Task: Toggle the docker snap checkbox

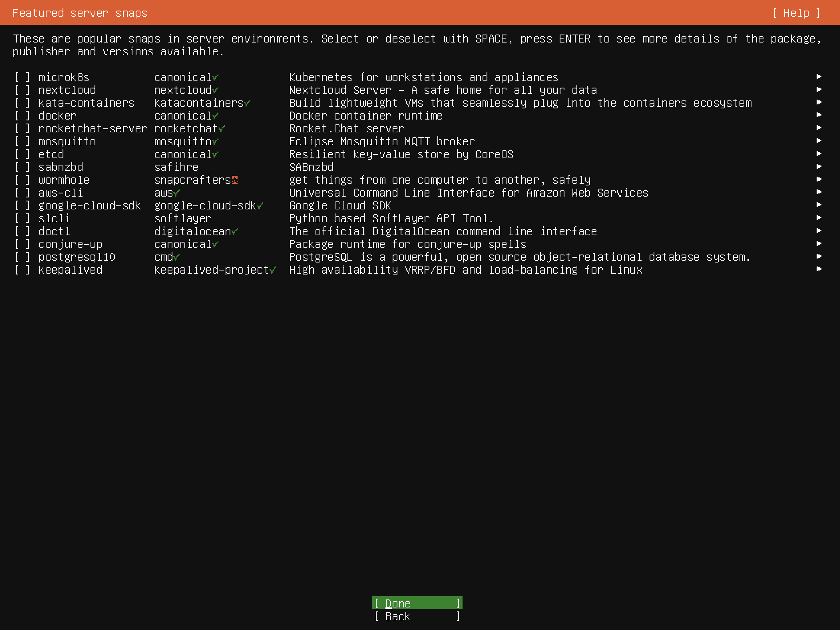Action: point(22,116)
